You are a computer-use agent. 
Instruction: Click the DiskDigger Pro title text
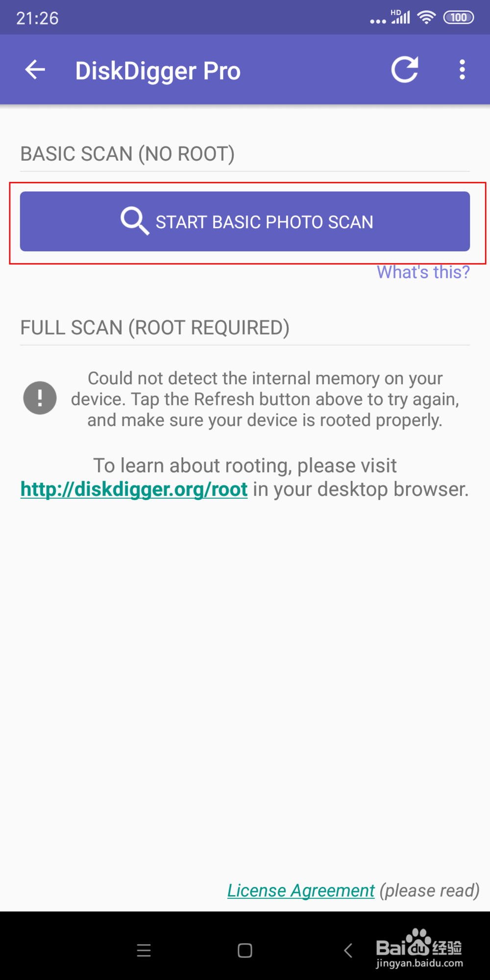coord(158,71)
